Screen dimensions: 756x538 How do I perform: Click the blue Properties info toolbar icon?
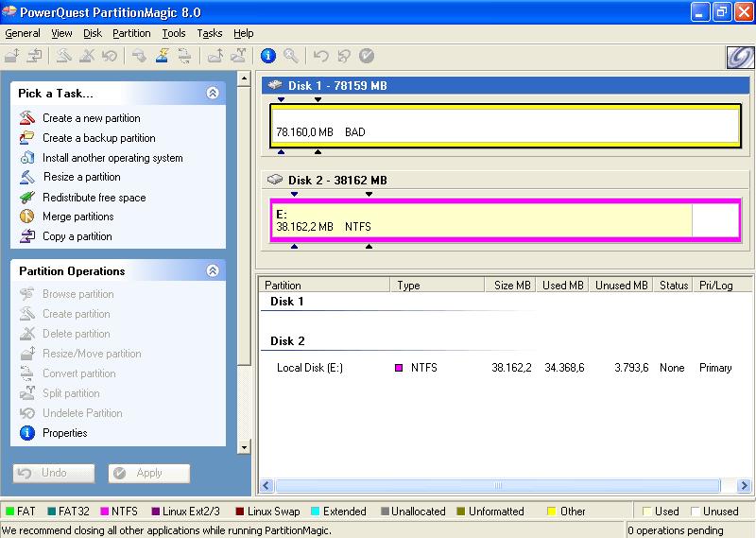click(x=268, y=56)
